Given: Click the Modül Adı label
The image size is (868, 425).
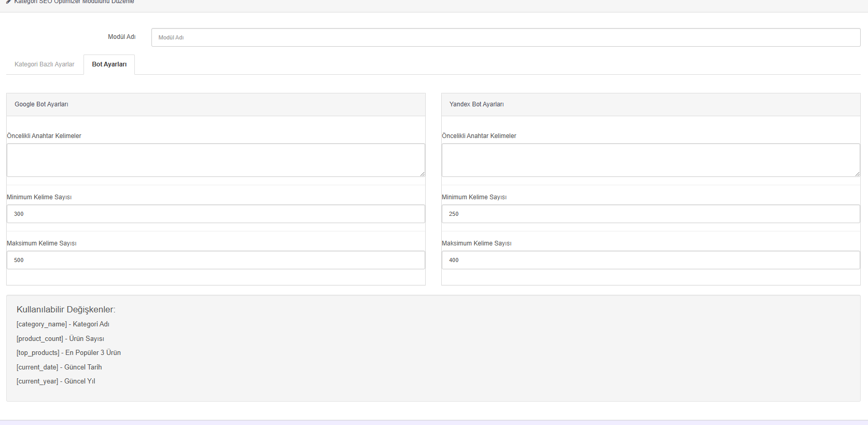Looking at the screenshot, I should pyautogui.click(x=122, y=37).
